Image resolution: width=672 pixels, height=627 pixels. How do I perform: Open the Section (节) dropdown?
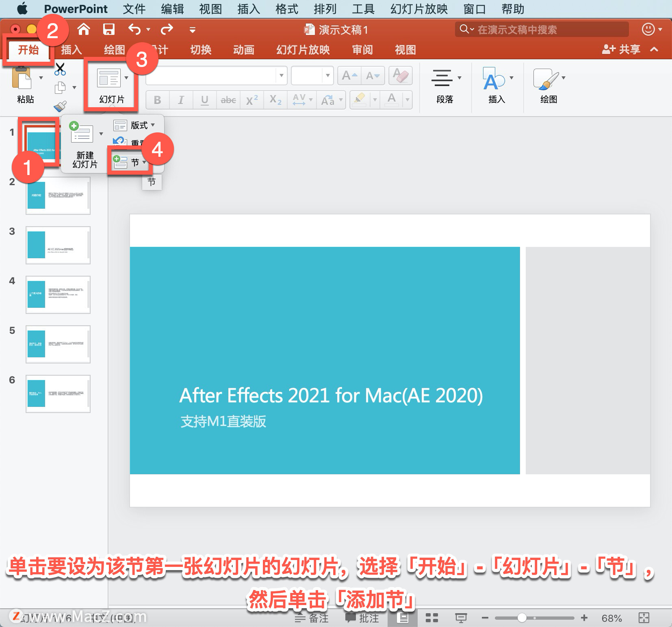pos(130,162)
